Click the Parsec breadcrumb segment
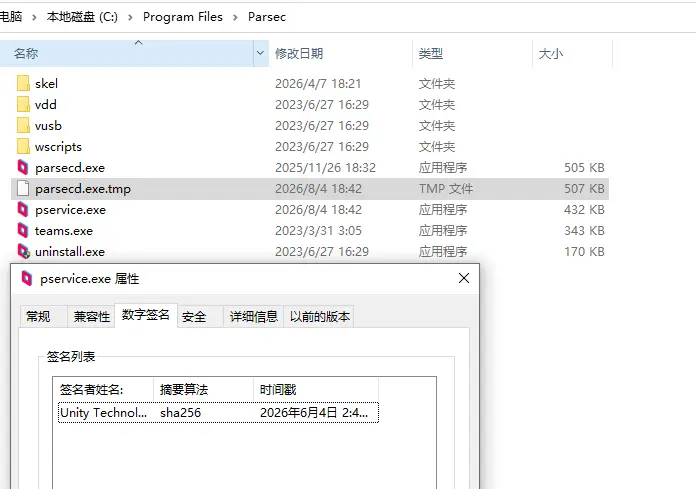 [x=267, y=17]
